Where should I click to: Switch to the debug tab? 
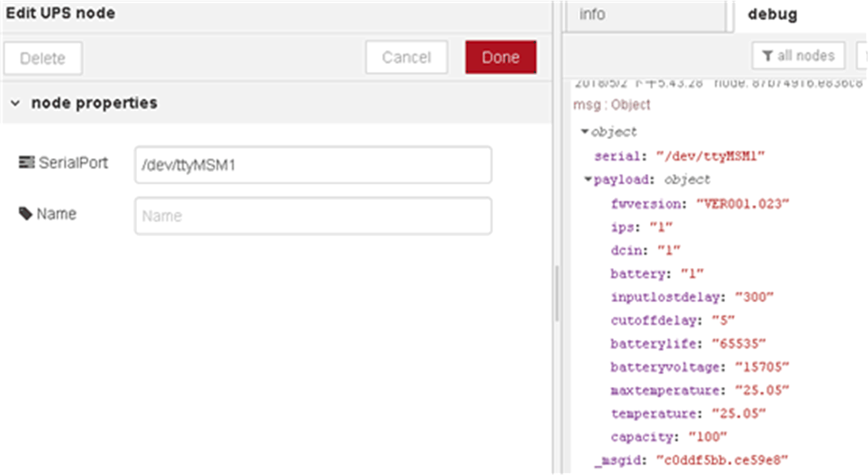coord(772,15)
